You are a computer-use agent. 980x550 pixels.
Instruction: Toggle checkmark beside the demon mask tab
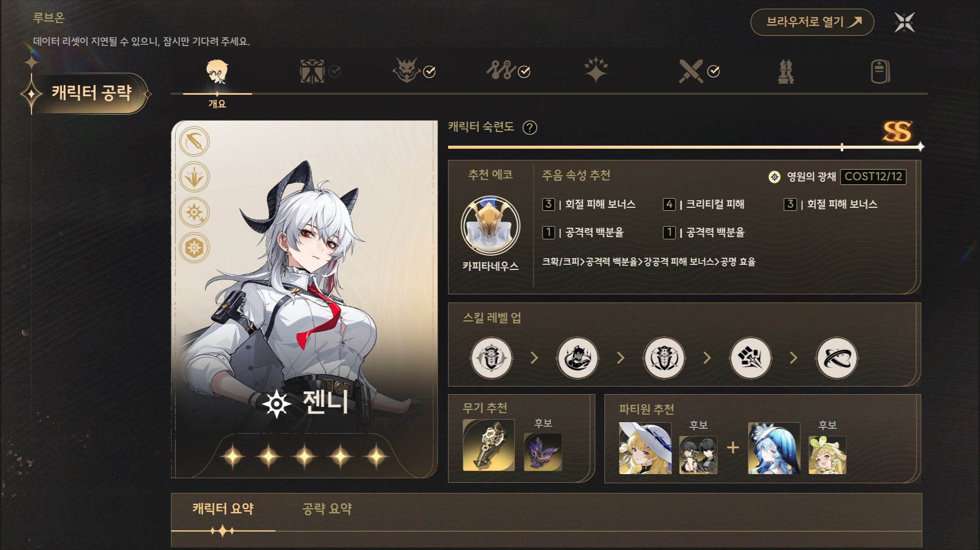[429, 72]
